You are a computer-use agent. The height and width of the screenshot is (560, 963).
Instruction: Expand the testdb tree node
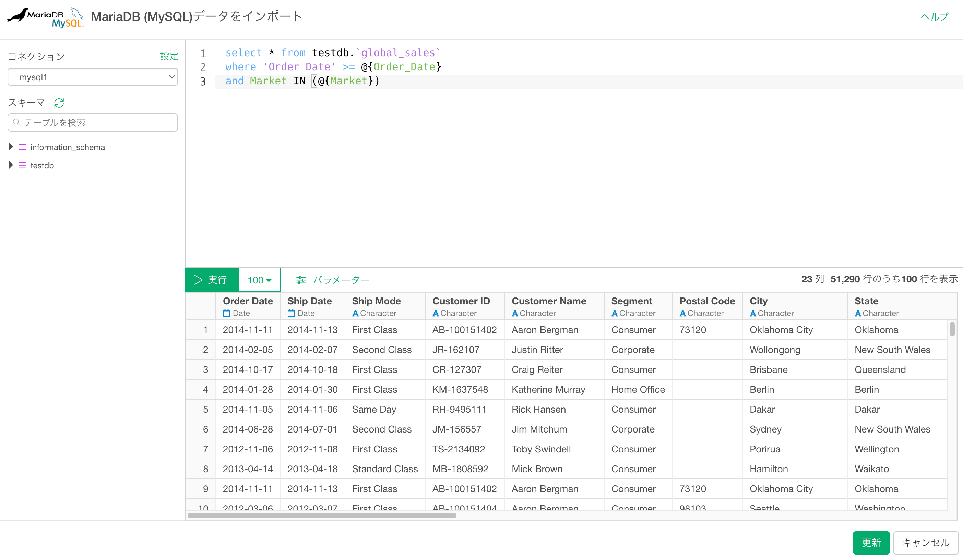(x=11, y=165)
